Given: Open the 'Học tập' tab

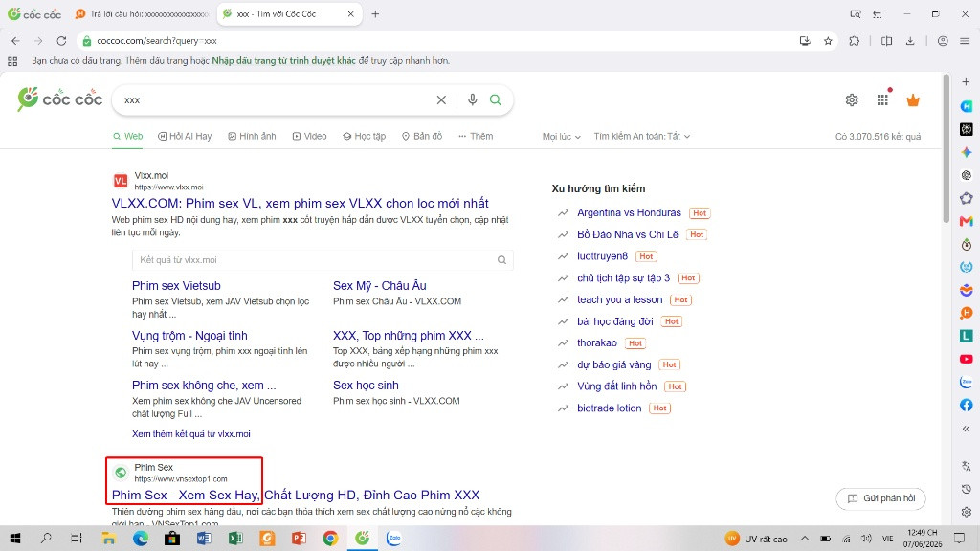Looking at the screenshot, I should click(x=365, y=136).
